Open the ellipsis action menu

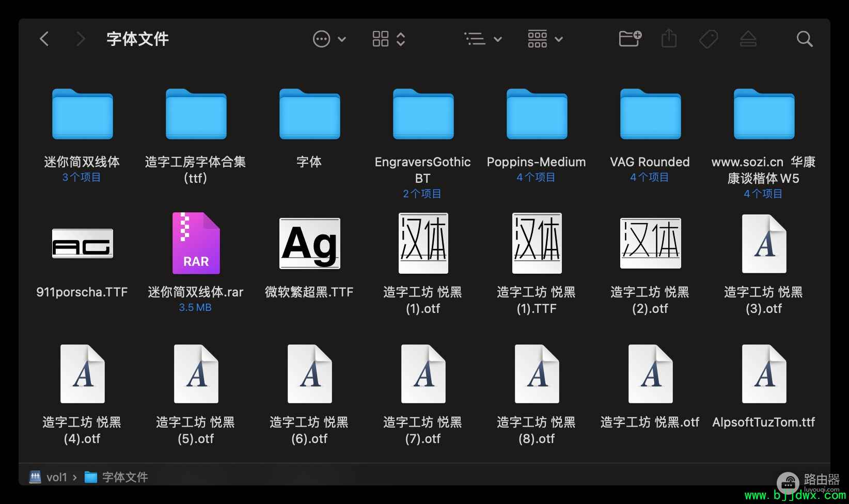321,39
